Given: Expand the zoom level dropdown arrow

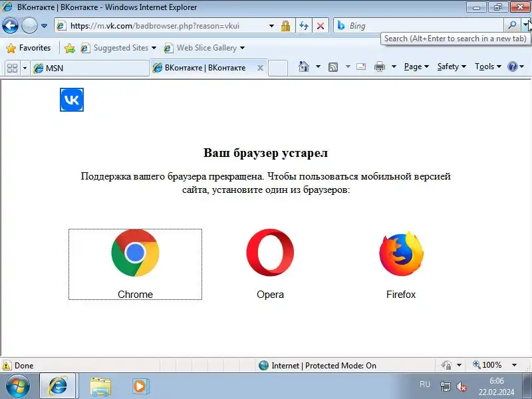Looking at the screenshot, I should pyautogui.click(x=514, y=365).
